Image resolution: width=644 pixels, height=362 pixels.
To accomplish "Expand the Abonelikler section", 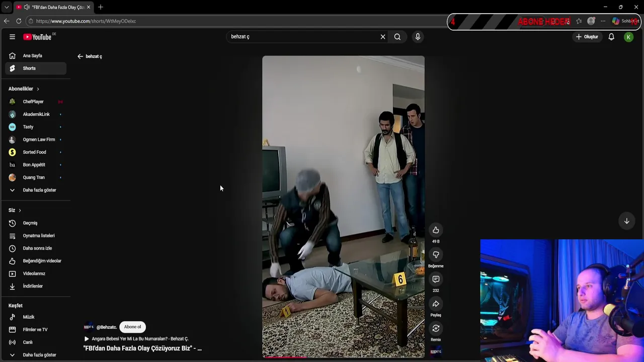I will 24,89.
